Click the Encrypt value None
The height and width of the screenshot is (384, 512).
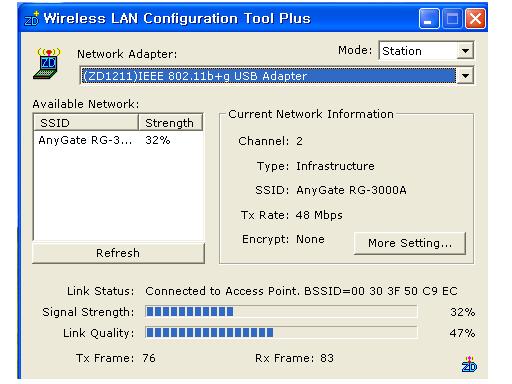[310, 239]
